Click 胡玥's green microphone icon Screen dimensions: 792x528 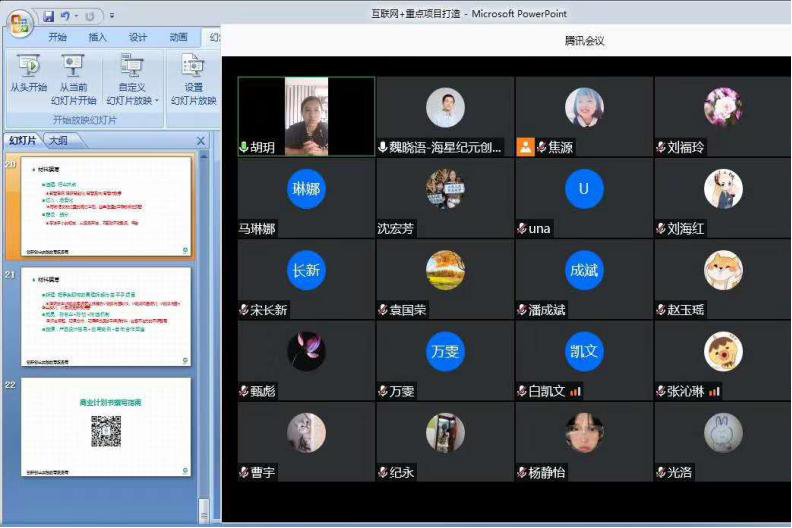coord(243,147)
